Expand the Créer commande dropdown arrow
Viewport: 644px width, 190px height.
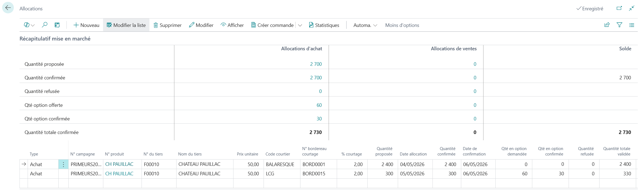[300, 25]
